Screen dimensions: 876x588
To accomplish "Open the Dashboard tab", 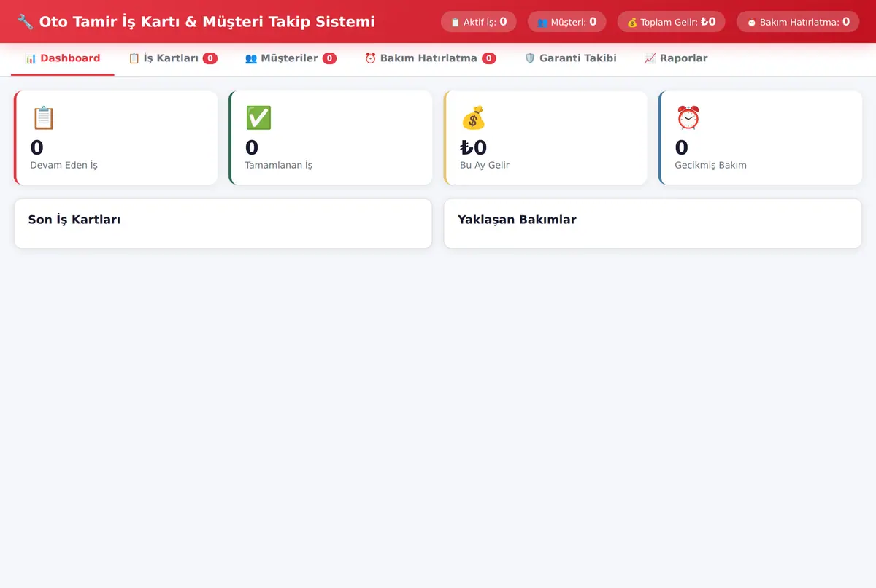I will [x=63, y=58].
